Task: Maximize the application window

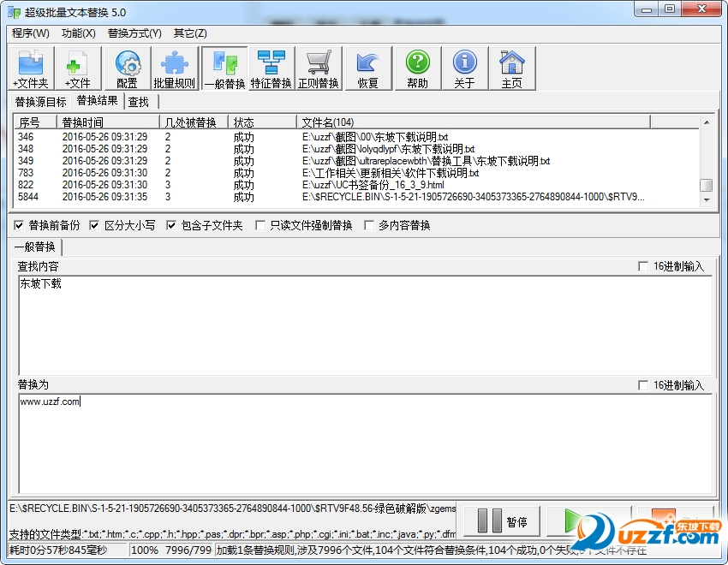Action: 670,9
